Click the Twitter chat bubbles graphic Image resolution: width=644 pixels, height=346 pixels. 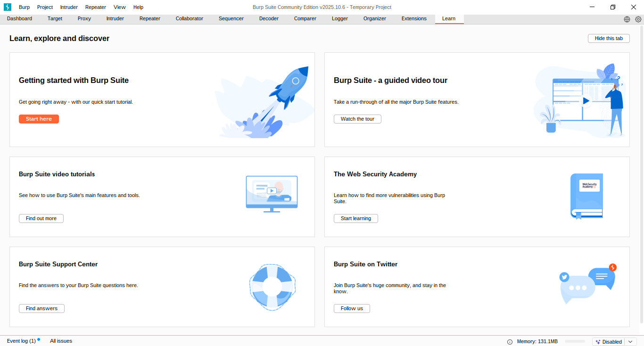(x=587, y=284)
